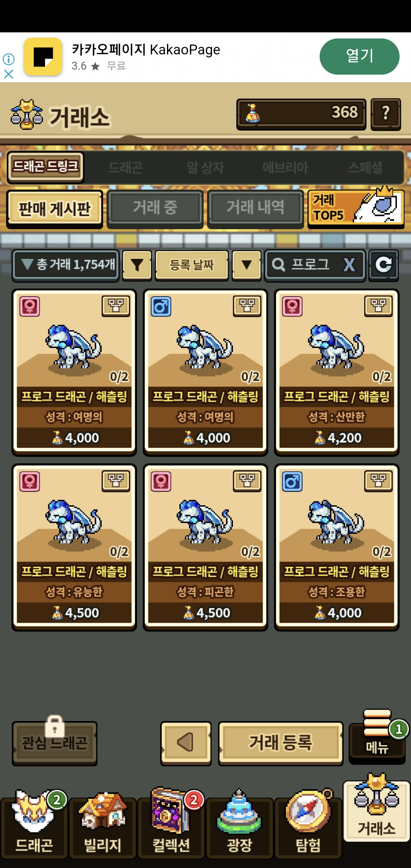The height and width of the screenshot is (868, 411).
Task: Open the 등록 날짜 sort selector
Action: [191, 265]
